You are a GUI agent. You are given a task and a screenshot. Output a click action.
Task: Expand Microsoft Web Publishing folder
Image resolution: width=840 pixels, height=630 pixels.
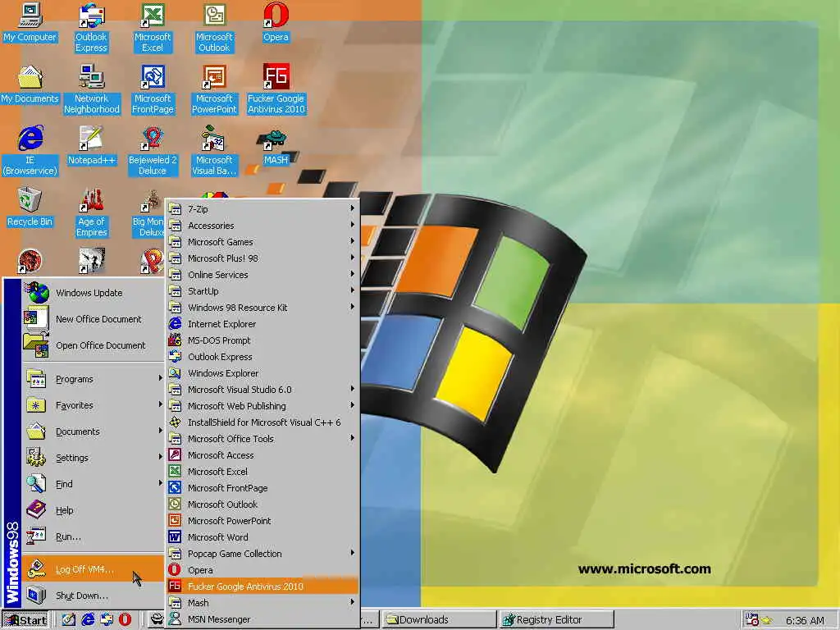coord(262,406)
